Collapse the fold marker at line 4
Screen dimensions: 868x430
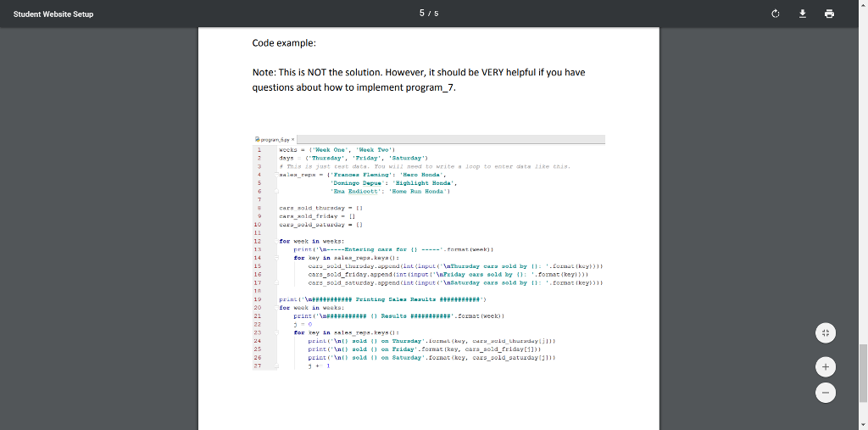tap(277, 175)
